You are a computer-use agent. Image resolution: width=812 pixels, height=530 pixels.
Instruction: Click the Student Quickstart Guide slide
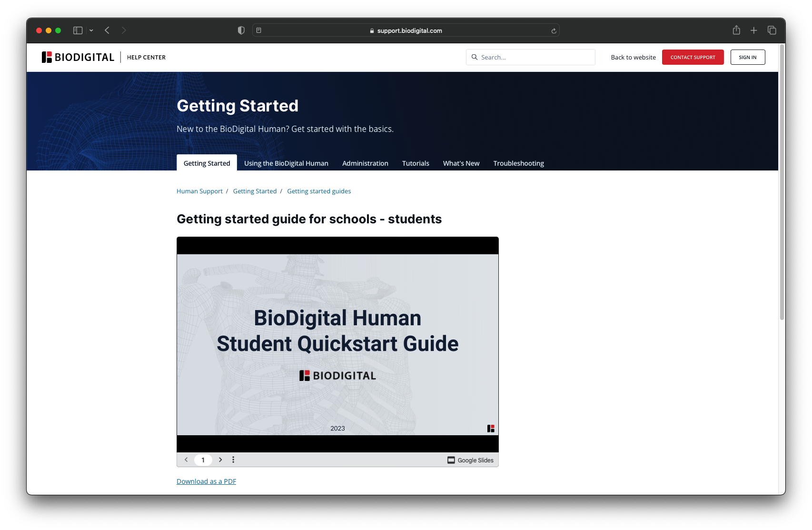point(337,345)
